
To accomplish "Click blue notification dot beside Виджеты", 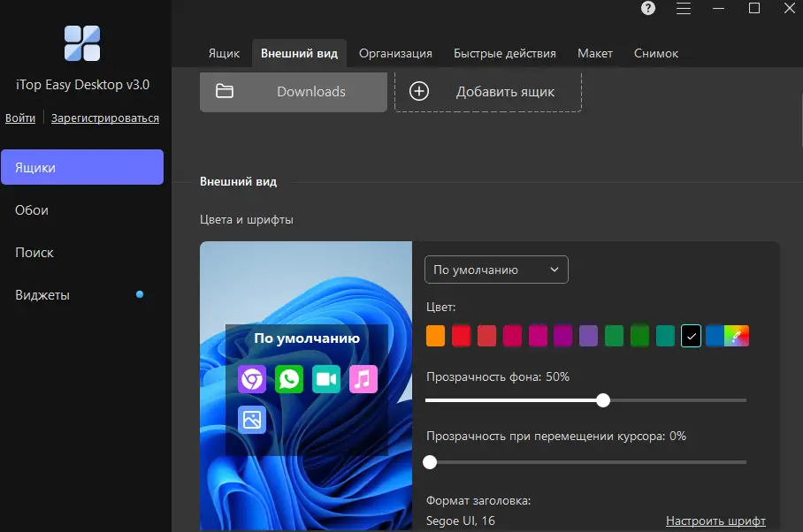I will click(140, 294).
